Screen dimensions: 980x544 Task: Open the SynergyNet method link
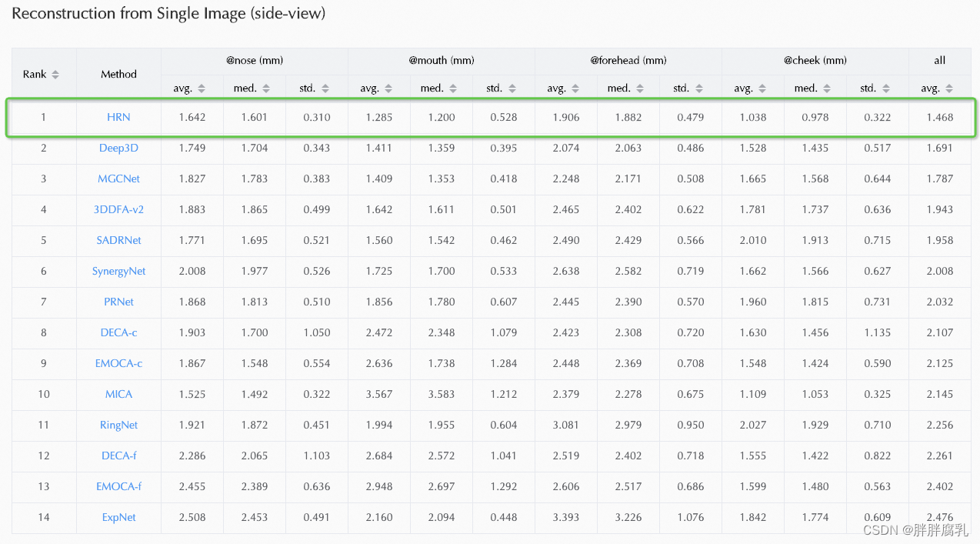118,271
